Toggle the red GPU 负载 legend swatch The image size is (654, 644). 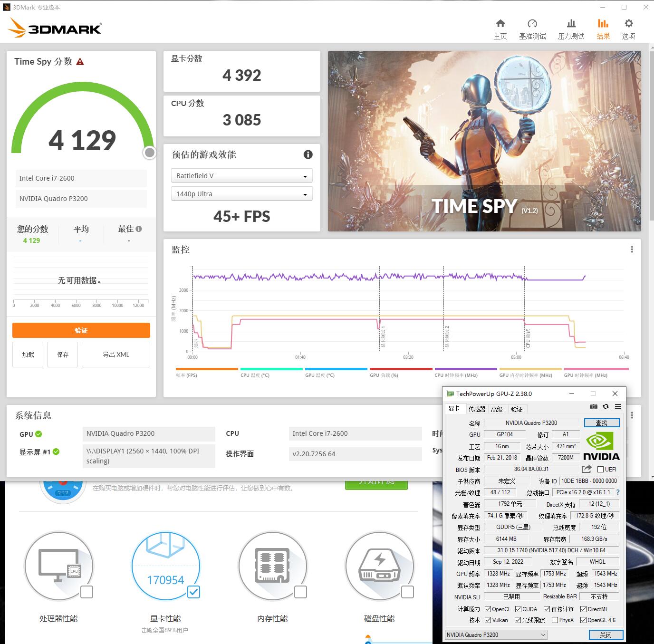pos(401,369)
